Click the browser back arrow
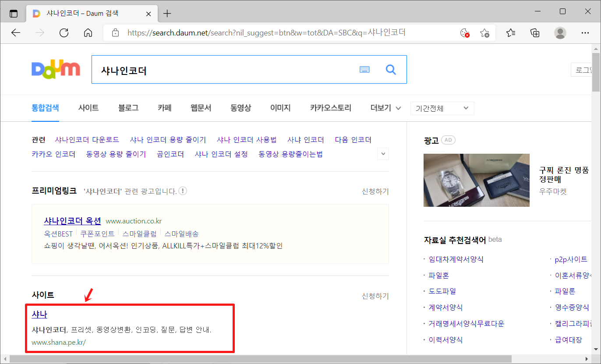The image size is (601, 364). coord(16,33)
